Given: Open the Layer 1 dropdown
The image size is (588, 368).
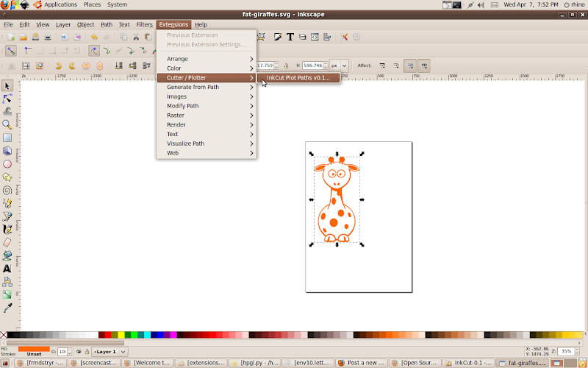Looking at the screenshot, I should pos(110,352).
